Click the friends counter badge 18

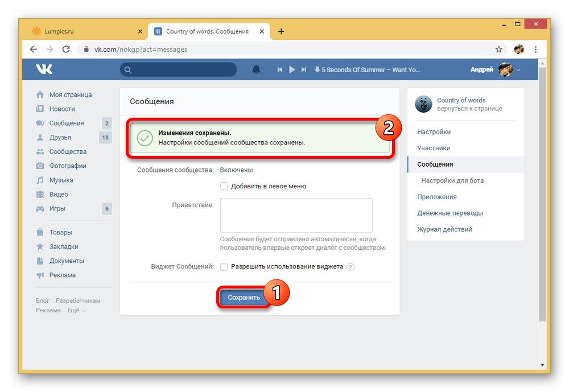pyautogui.click(x=105, y=138)
